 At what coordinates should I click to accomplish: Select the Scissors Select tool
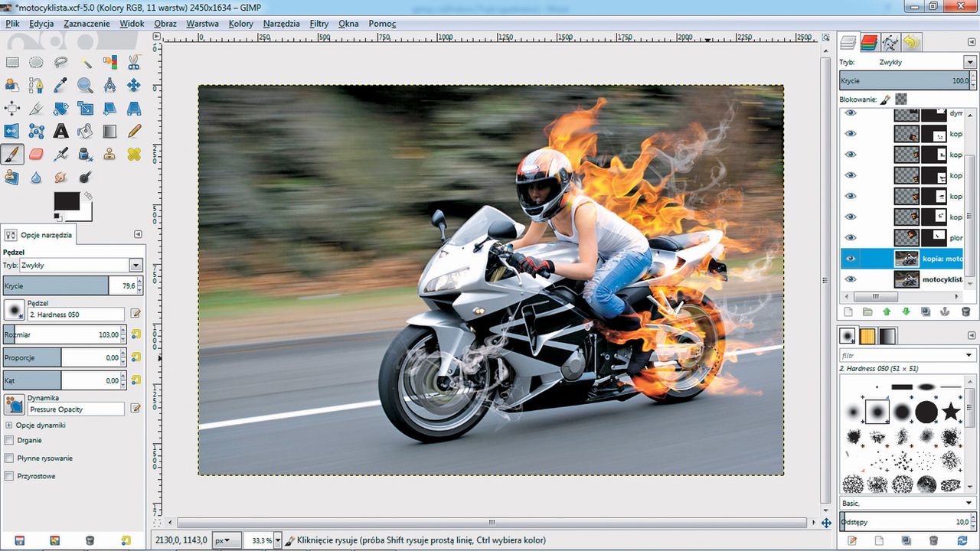[x=134, y=63]
